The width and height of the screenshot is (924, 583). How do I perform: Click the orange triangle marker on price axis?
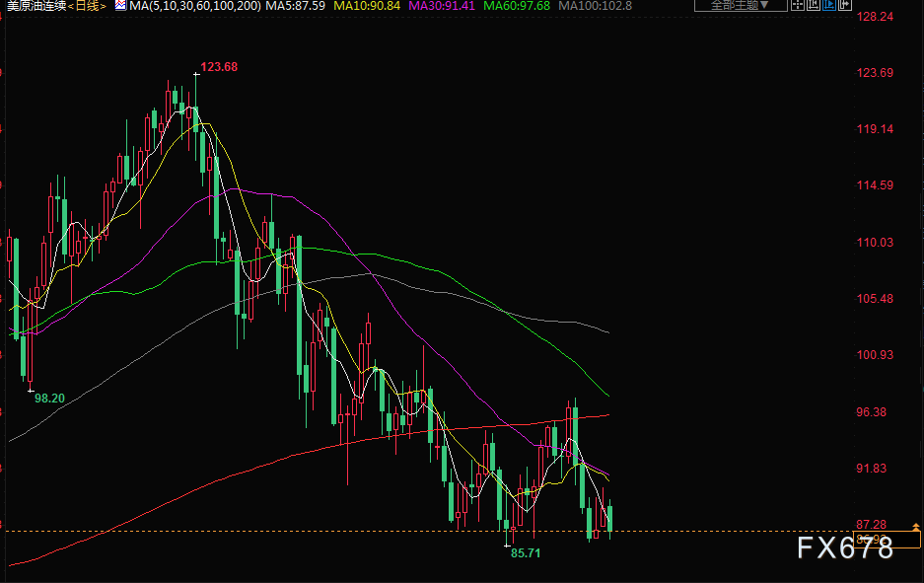917,527
